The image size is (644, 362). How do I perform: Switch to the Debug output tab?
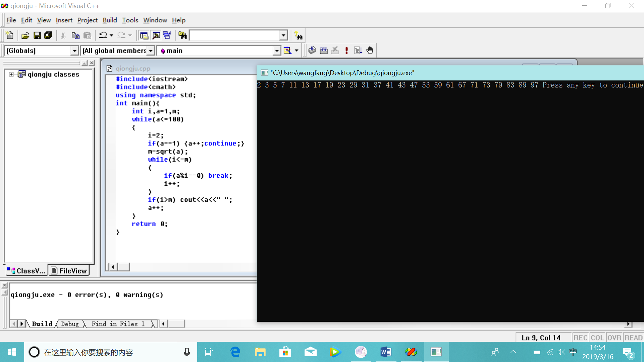pos(70,324)
